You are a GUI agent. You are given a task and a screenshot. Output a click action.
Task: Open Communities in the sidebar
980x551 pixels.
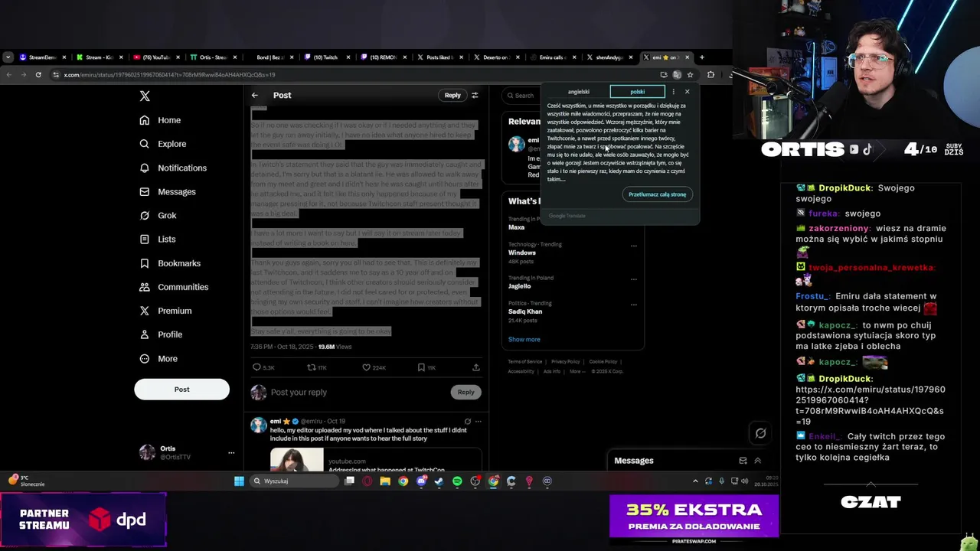click(173, 287)
